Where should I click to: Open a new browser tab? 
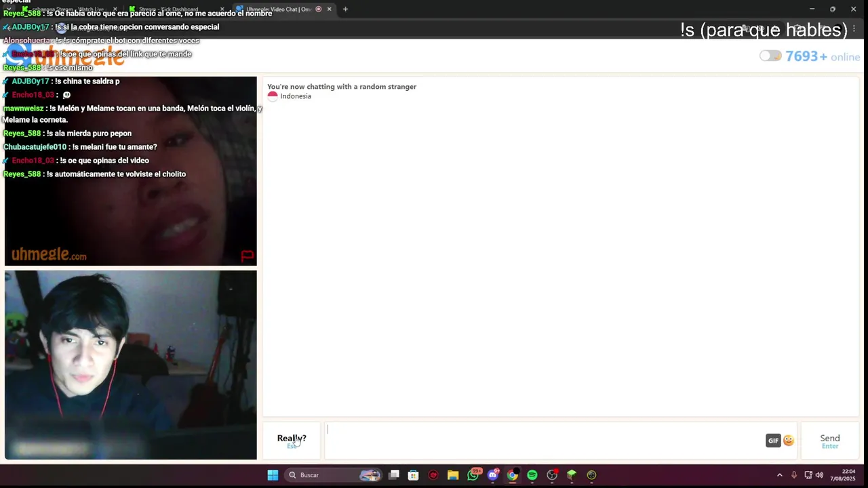(345, 9)
